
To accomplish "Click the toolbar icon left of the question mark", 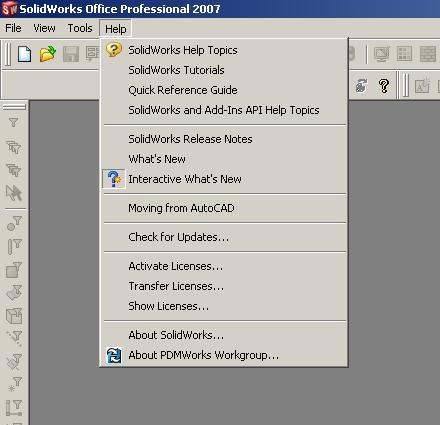I will [x=361, y=86].
